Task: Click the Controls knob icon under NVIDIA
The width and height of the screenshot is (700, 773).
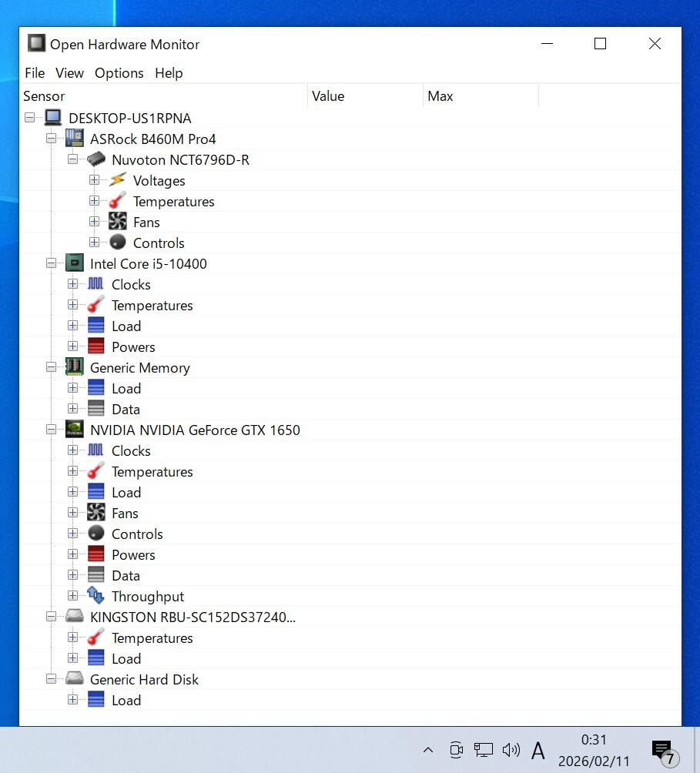Action: [x=96, y=533]
